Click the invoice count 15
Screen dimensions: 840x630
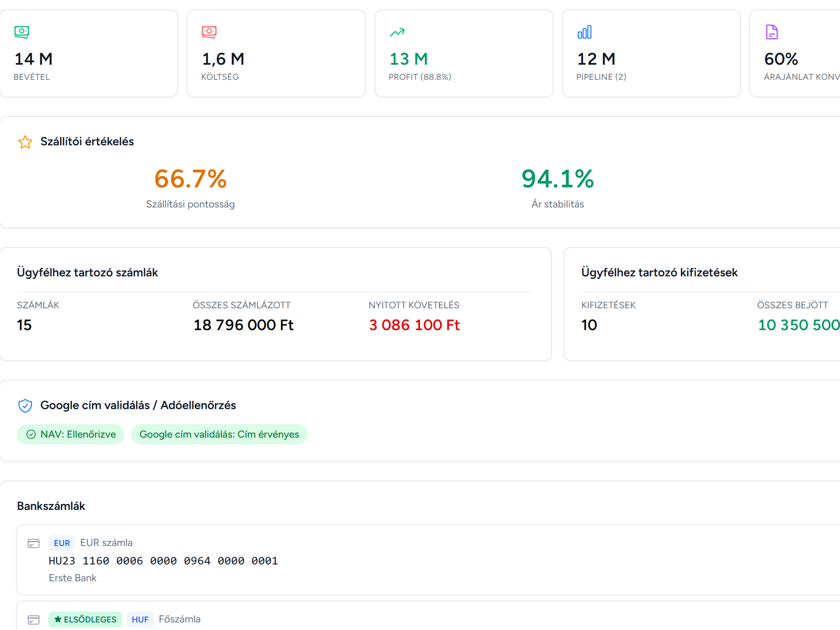[x=24, y=325]
